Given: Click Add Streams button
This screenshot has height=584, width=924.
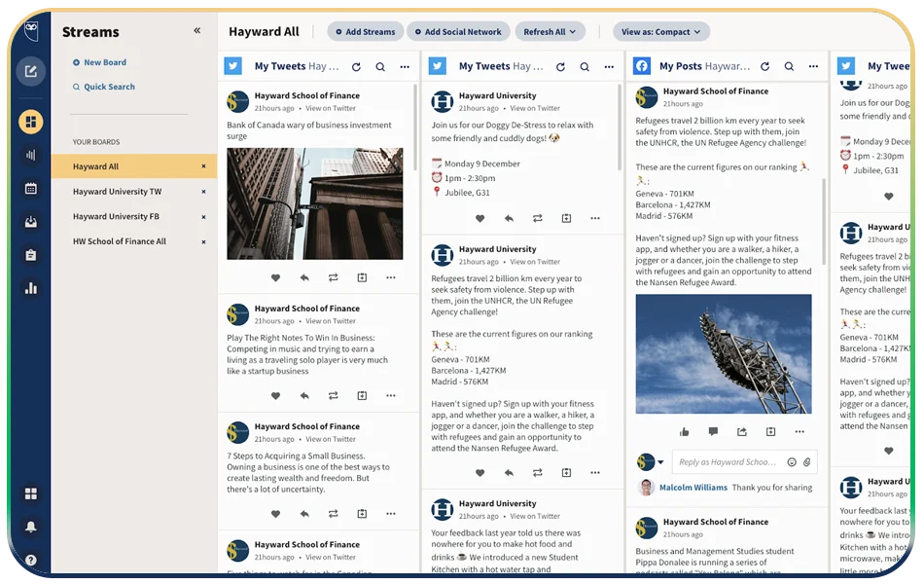Looking at the screenshot, I should click(366, 32).
